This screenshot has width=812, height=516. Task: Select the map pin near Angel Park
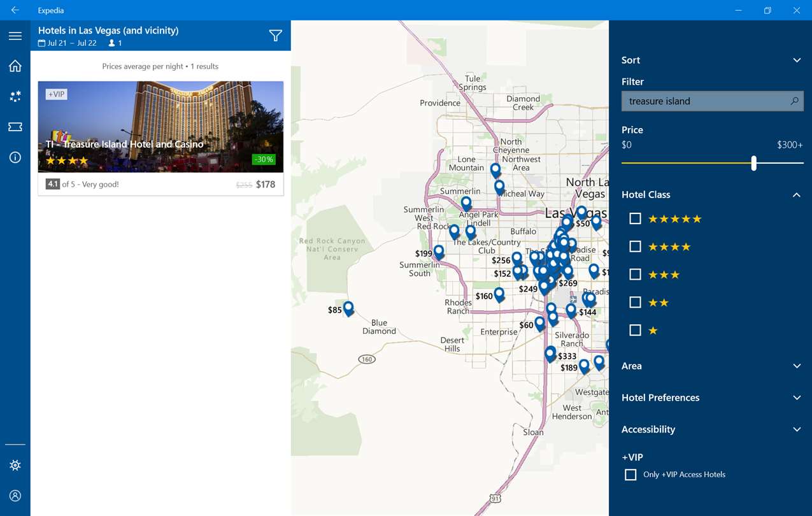click(x=466, y=204)
